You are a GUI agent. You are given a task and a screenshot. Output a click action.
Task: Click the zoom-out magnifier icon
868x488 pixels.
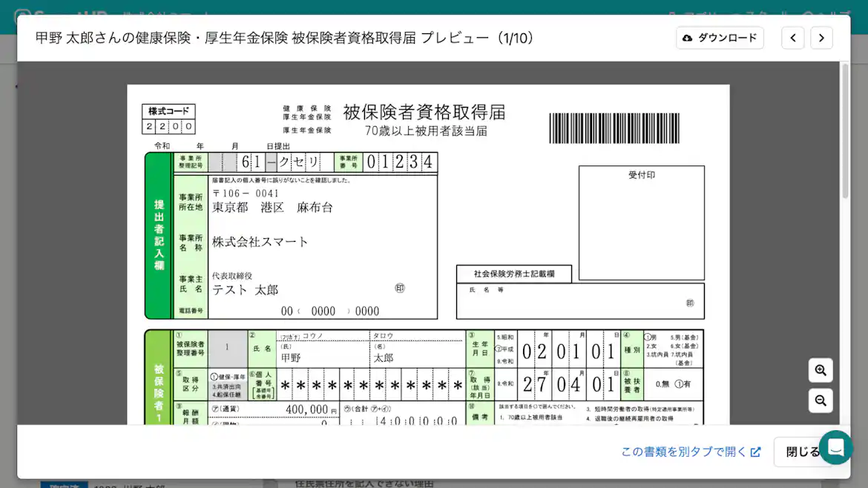coord(820,400)
